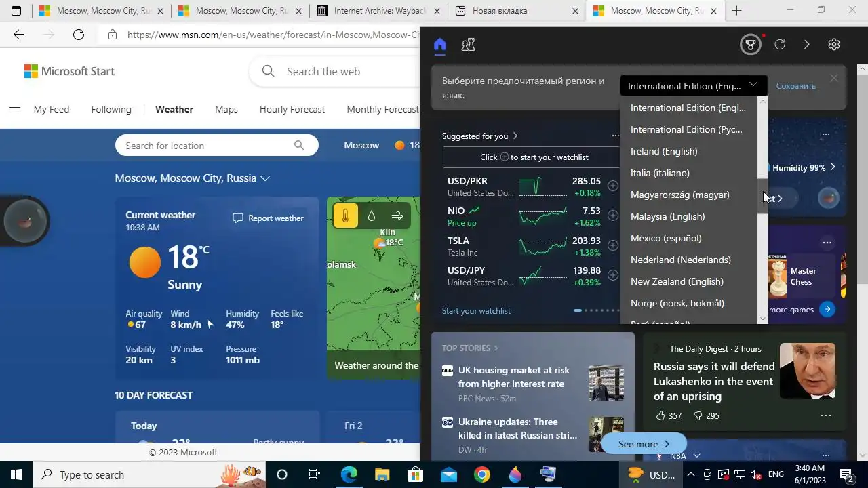
Task: Open the more games arrow button
Action: point(827,310)
